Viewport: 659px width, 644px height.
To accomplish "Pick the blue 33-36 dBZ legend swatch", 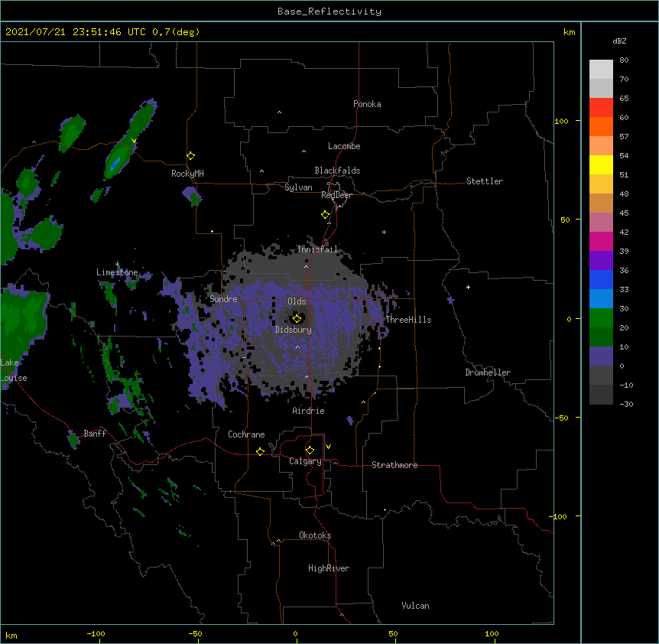I will [601, 279].
